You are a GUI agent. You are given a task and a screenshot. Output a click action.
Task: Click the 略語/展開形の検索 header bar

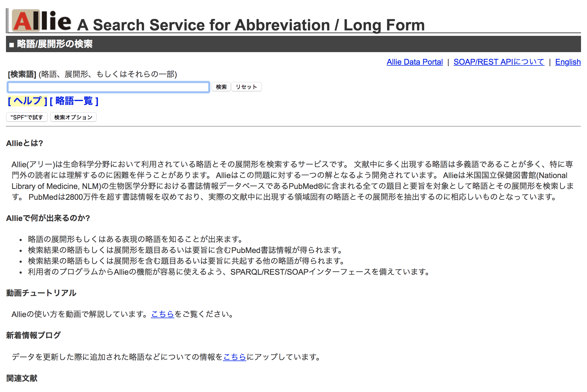(293, 44)
